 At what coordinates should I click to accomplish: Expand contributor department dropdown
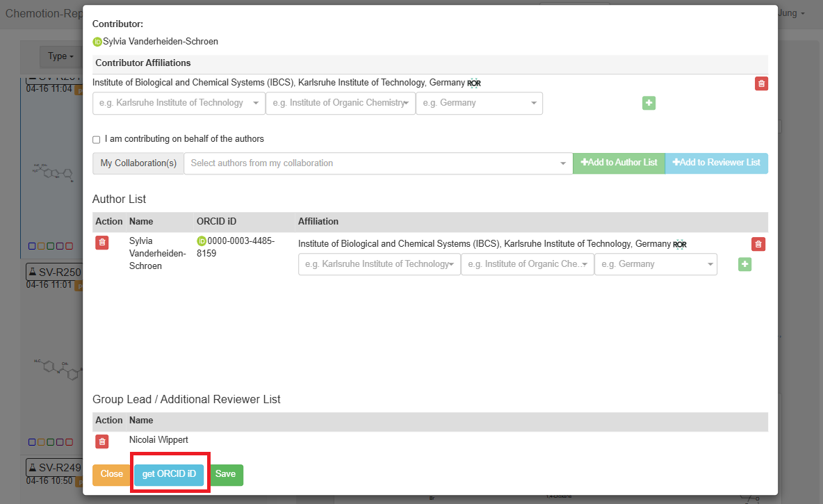click(x=340, y=103)
